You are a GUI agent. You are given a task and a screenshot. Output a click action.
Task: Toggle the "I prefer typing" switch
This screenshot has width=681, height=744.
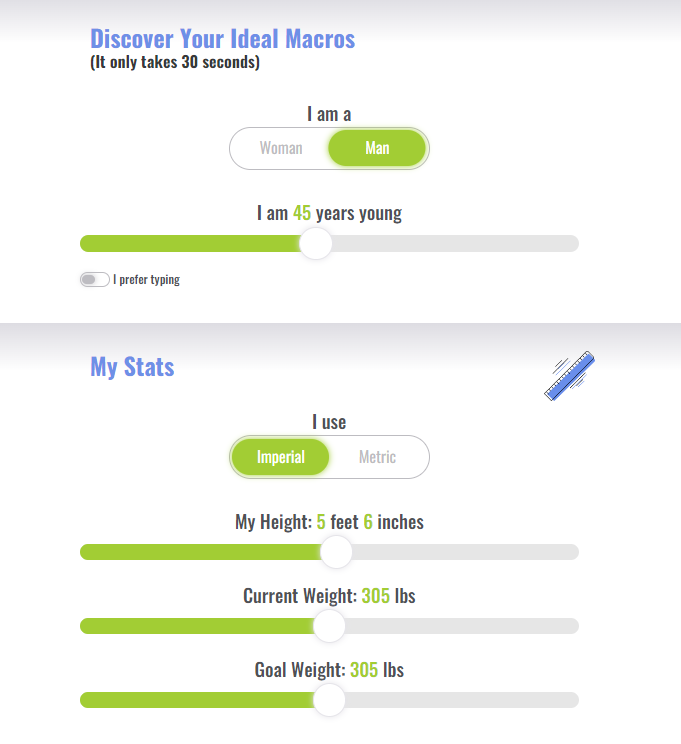point(95,280)
